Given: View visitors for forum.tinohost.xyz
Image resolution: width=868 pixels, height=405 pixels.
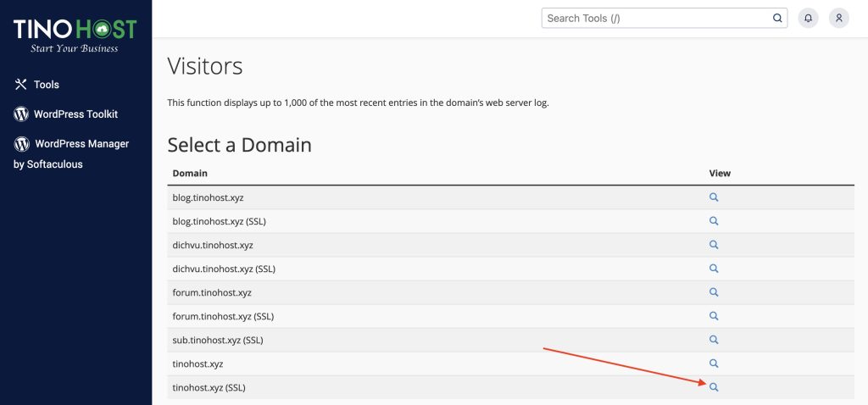Looking at the screenshot, I should (x=714, y=292).
